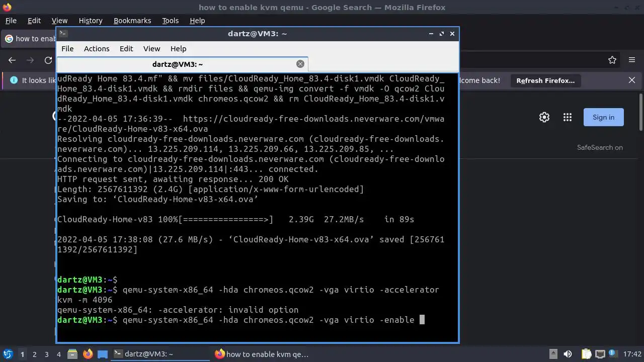
Task: Go back in Firefox navigation
Action: 12,60
